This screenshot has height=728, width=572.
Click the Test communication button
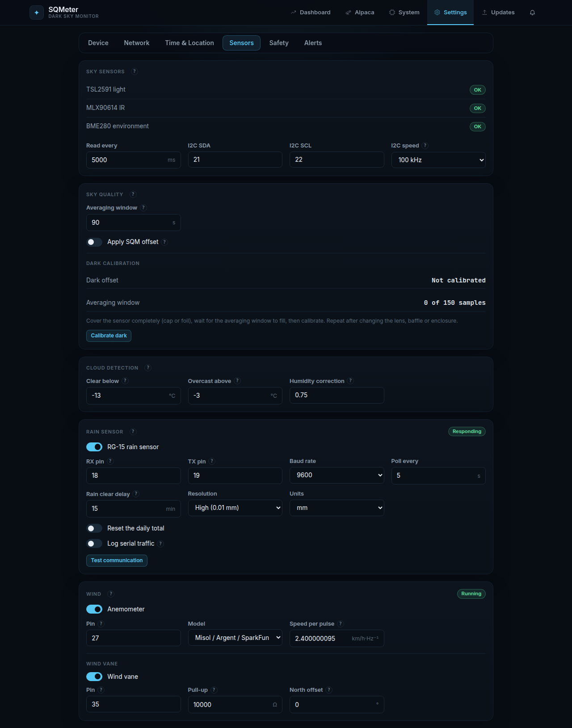point(117,560)
